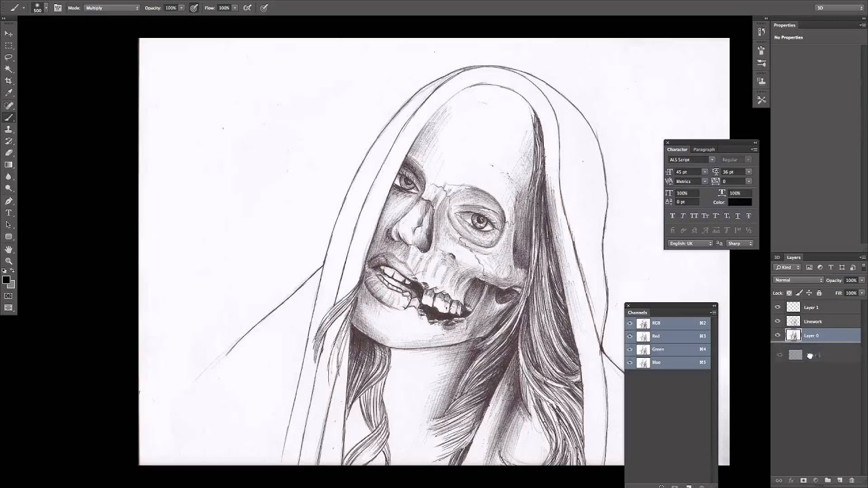
Task: Select the Eraser tool
Action: (x=9, y=152)
